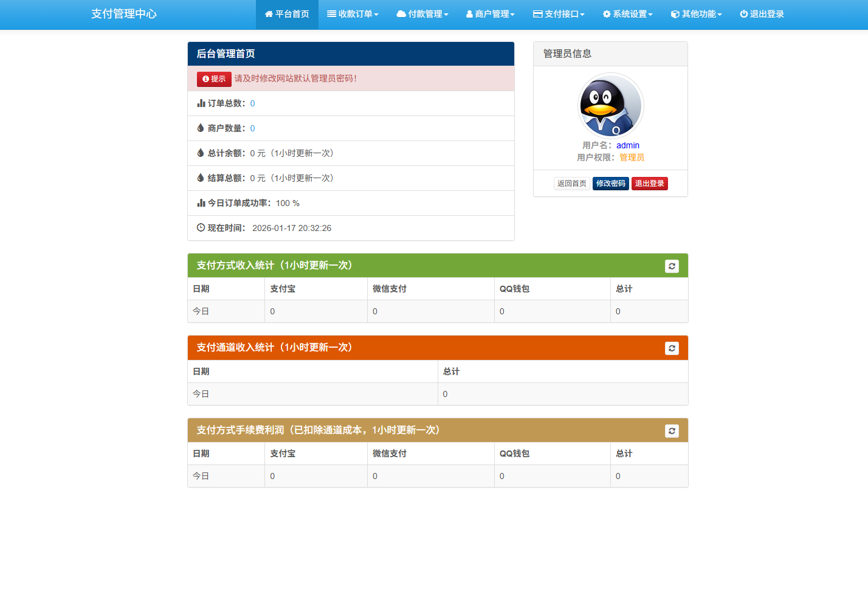Click the droplet icon beside 商户数量
The image size is (868, 597).
coord(201,128)
